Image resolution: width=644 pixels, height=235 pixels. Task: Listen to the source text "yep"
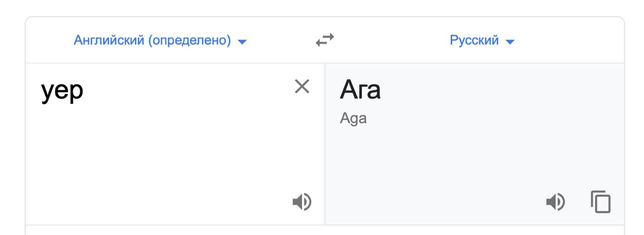click(x=302, y=202)
